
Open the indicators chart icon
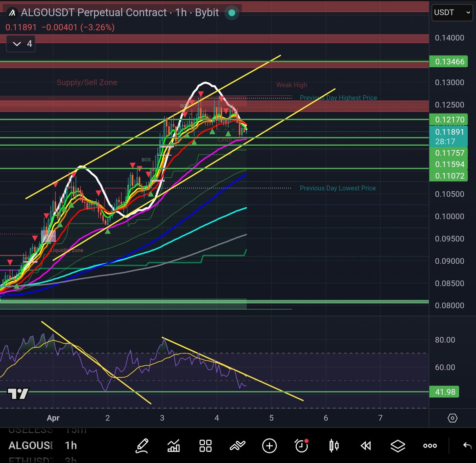(x=174, y=446)
